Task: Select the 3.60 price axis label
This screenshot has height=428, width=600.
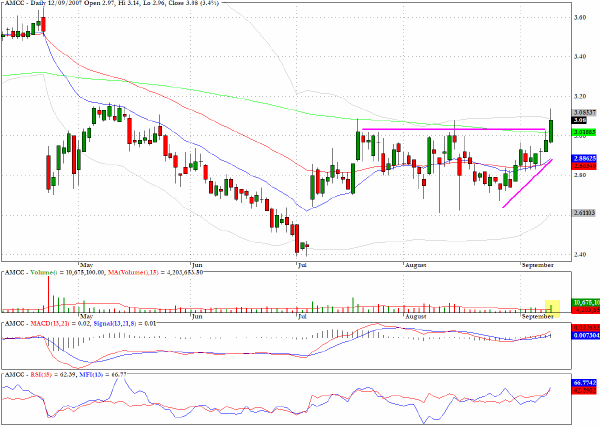Action: point(580,17)
